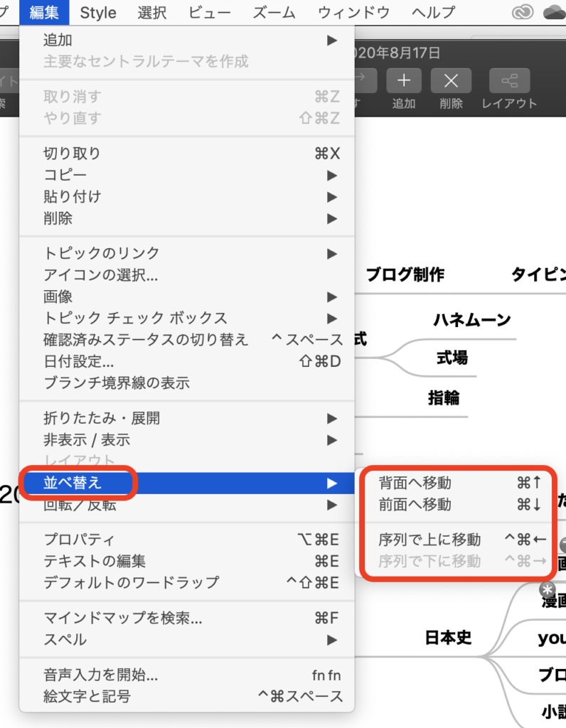Open the レイアウト toolbar icon

point(509,80)
